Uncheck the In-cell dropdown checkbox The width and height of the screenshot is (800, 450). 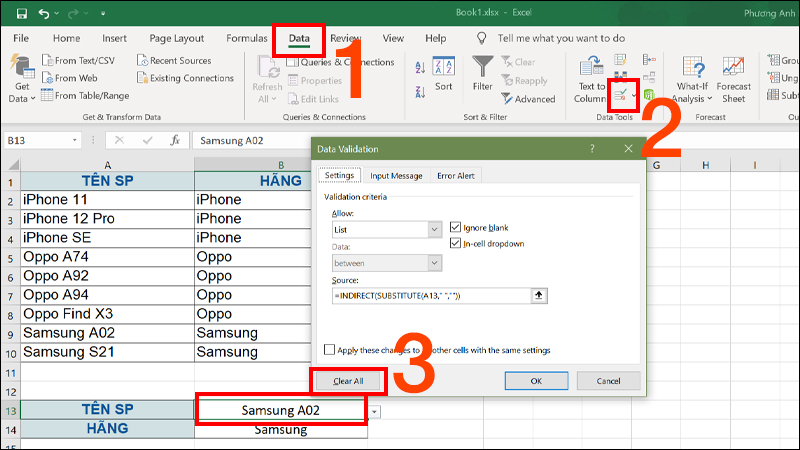456,243
